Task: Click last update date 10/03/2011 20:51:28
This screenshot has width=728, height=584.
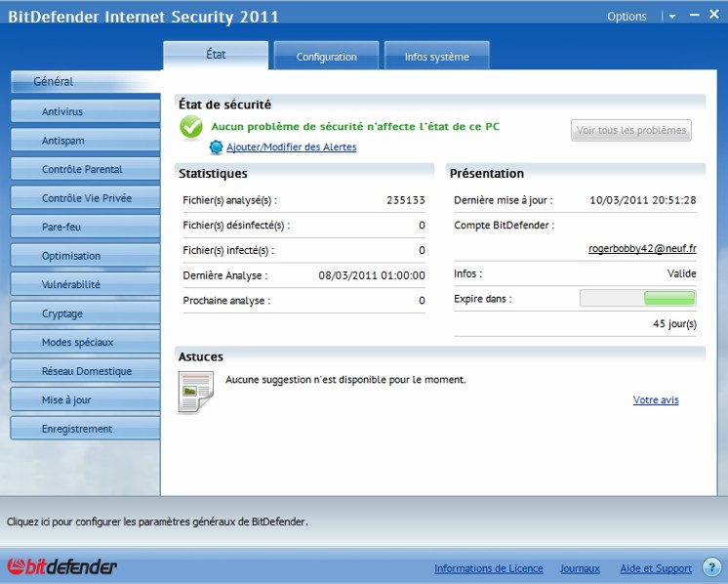Action: tap(642, 200)
